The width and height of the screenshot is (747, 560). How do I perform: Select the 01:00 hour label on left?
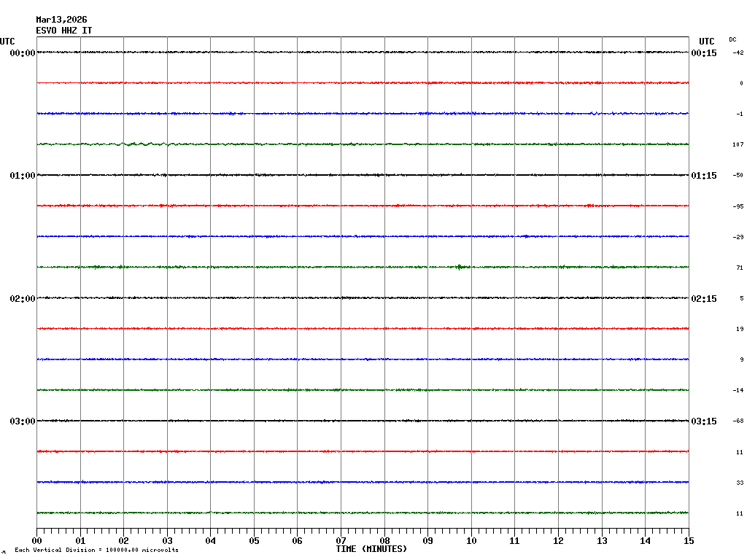coord(23,176)
